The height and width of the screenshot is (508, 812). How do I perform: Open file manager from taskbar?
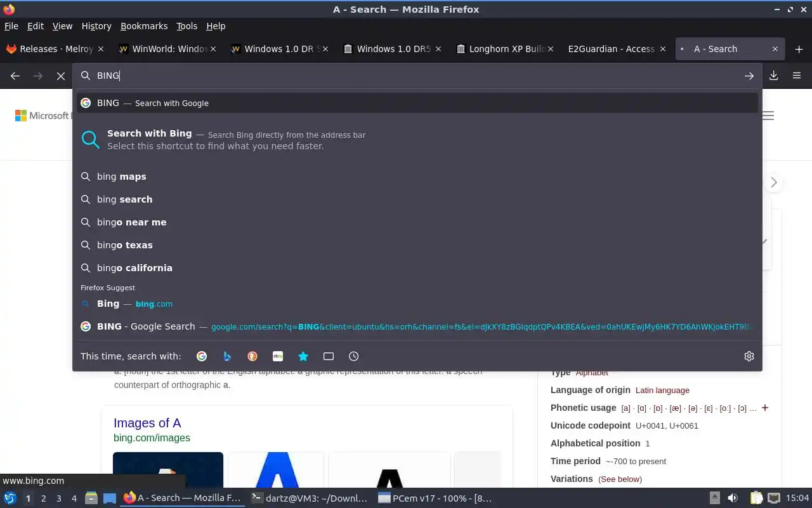[91, 498]
